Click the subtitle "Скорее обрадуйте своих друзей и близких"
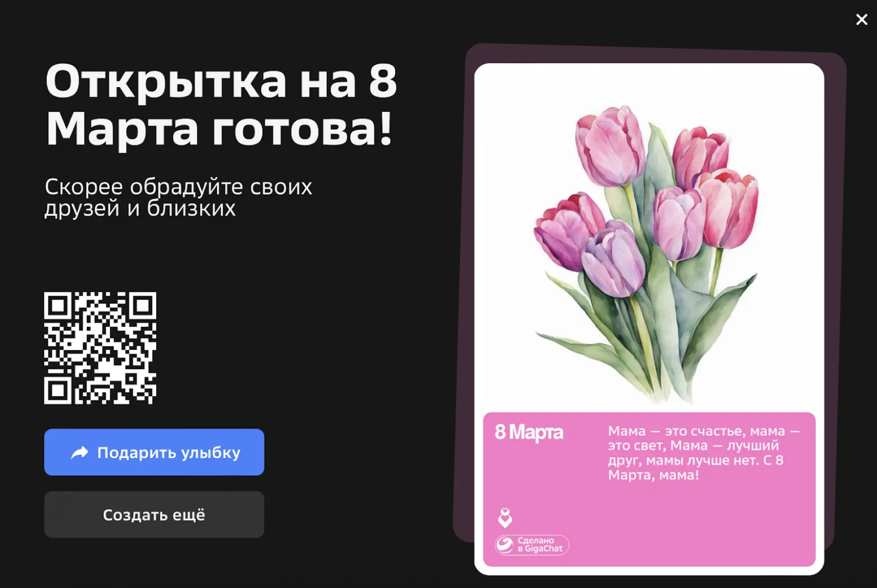The image size is (877, 588). click(178, 197)
